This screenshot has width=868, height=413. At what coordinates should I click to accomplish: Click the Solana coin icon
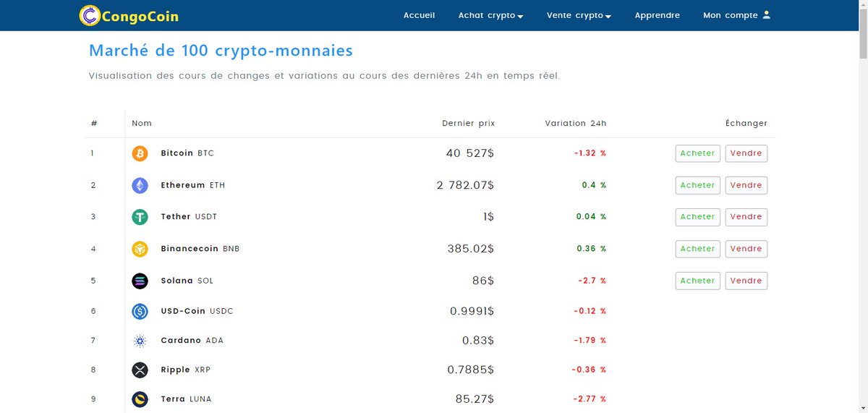tap(140, 281)
